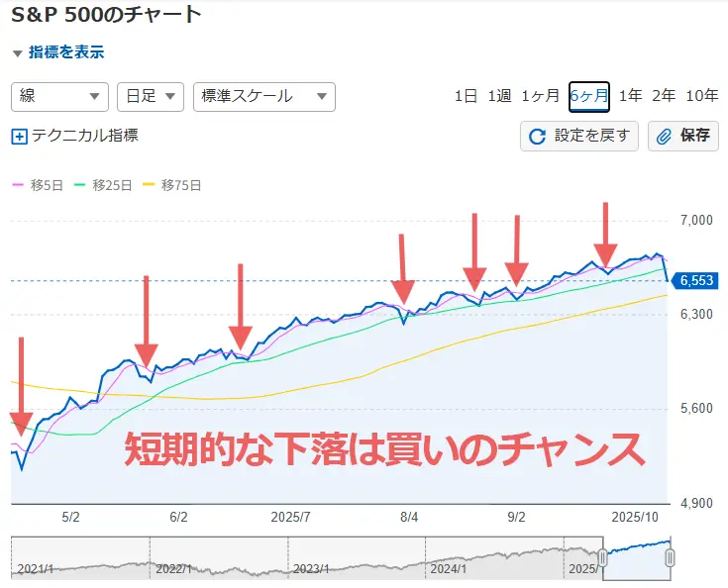Toggle the 移5日 moving average legend

(x=38, y=186)
